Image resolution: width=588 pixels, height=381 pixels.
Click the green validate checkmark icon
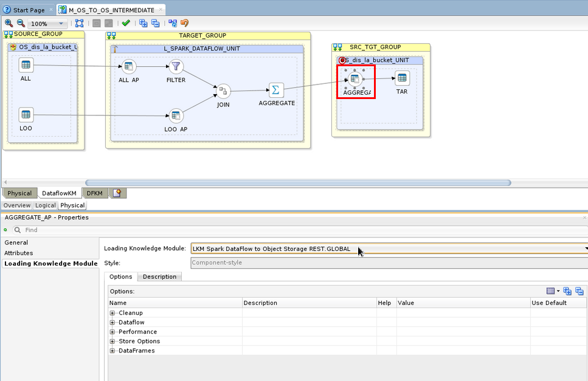pos(126,23)
